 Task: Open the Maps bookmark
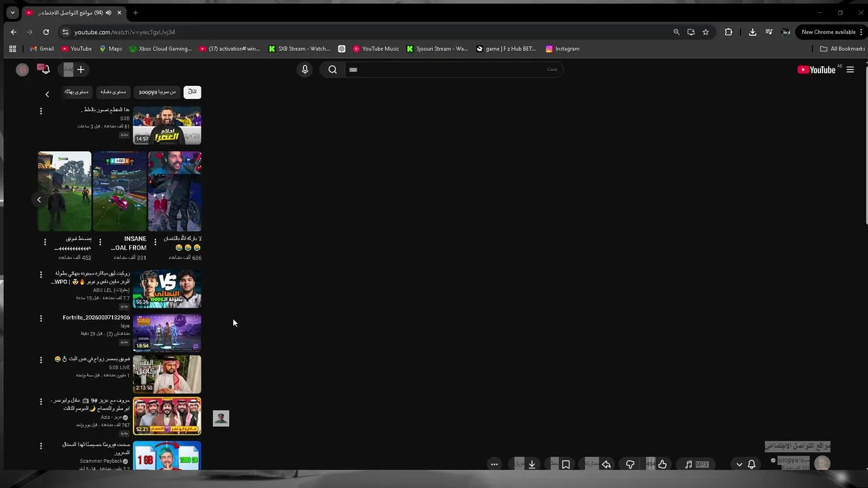[111, 49]
